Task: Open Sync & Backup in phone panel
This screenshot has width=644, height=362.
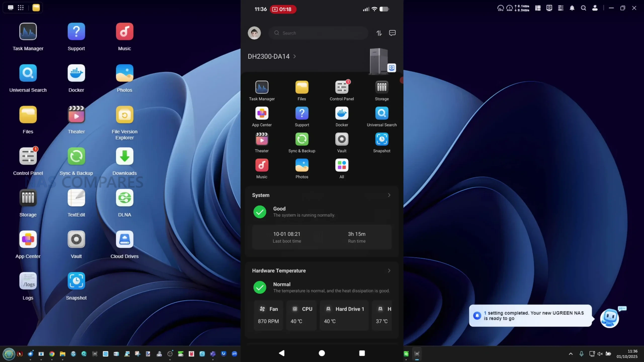Action: (x=302, y=139)
